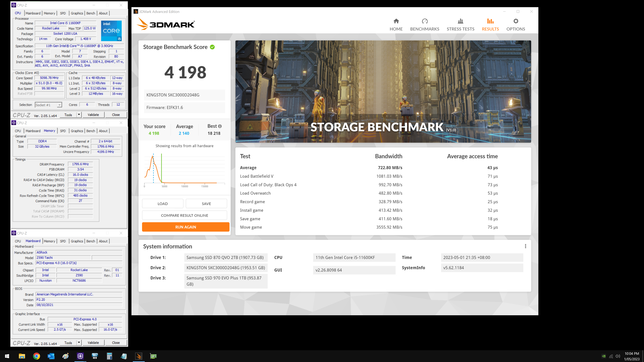The image size is (644, 362).
Task: Open the Calculator taskbar icon
Action: coord(109,356)
